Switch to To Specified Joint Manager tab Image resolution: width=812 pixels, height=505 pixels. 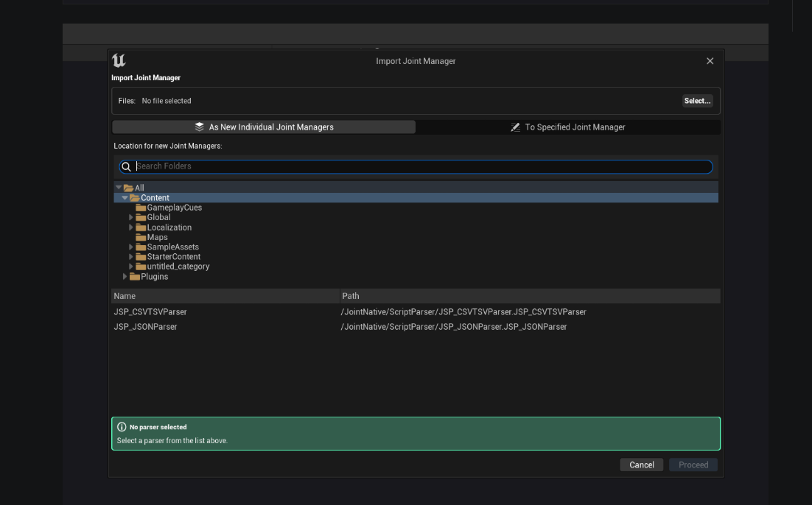568,127
